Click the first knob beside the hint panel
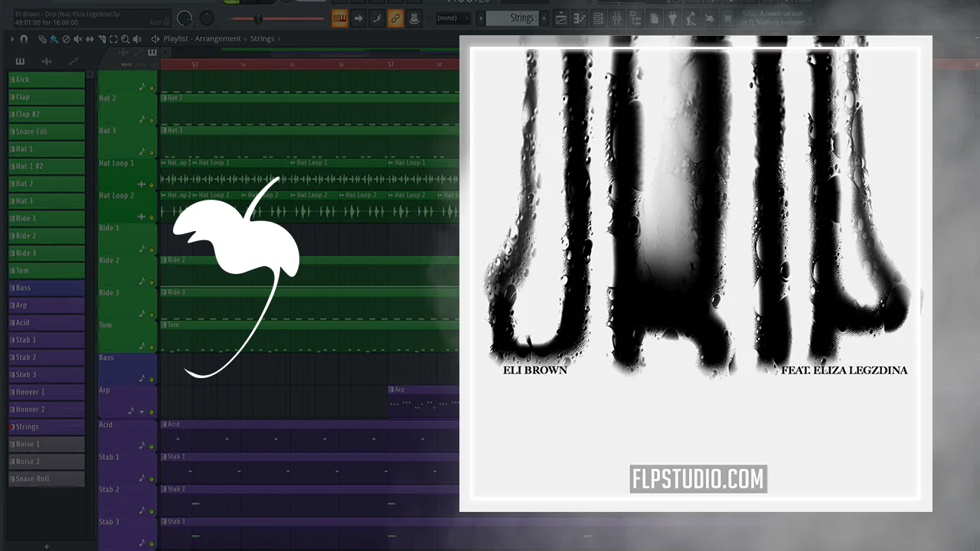The image size is (980, 551). pos(185,18)
